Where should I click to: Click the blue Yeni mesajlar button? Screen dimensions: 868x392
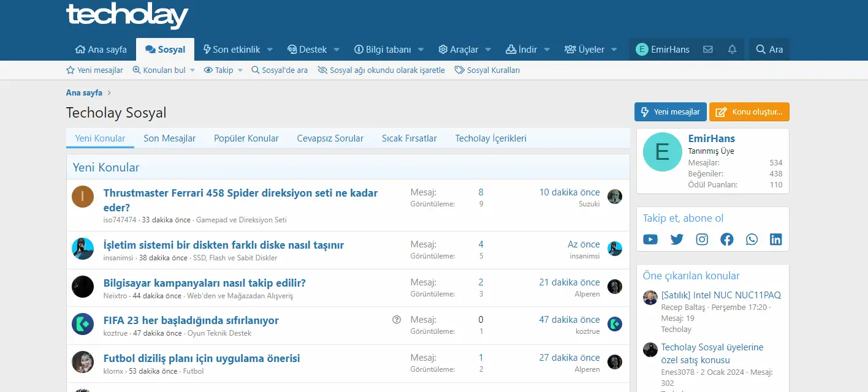pyautogui.click(x=671, y=112)
